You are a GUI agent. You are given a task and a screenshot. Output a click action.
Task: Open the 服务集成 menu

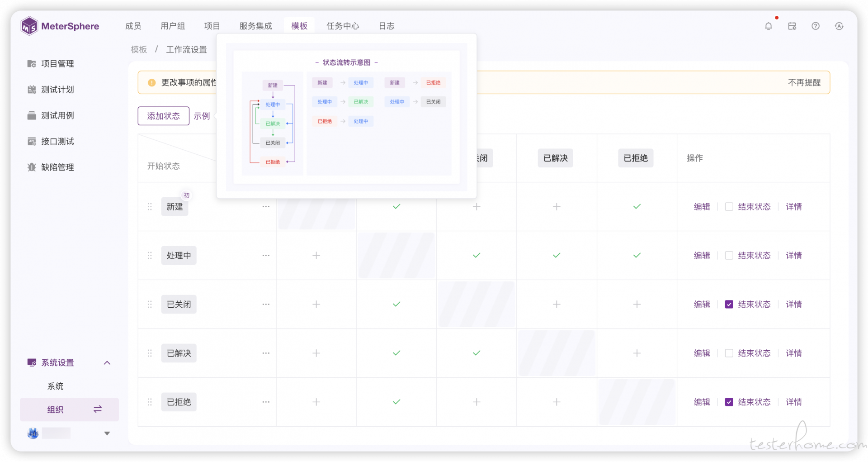tap(256, 26)
